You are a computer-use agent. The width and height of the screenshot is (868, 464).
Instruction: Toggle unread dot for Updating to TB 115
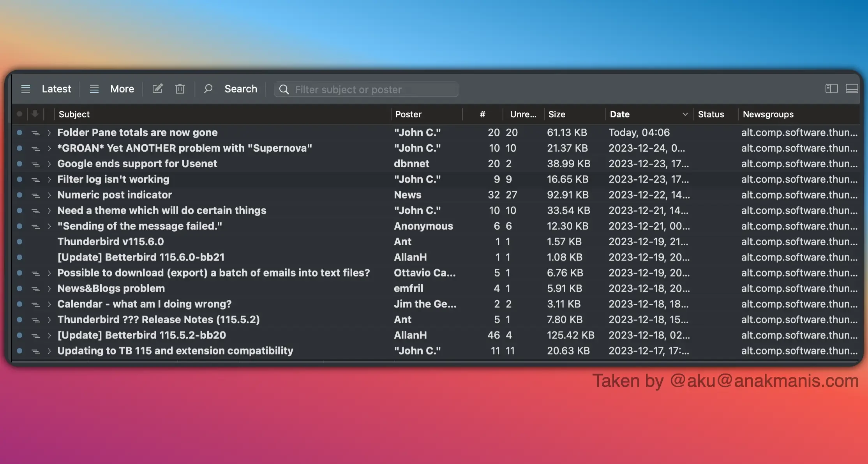pos(19,351)
